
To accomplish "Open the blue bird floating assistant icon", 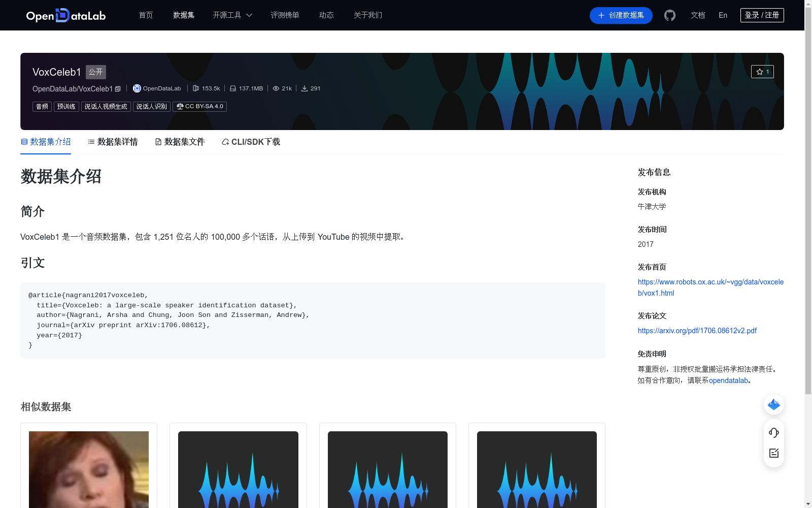I will point(774,404).
